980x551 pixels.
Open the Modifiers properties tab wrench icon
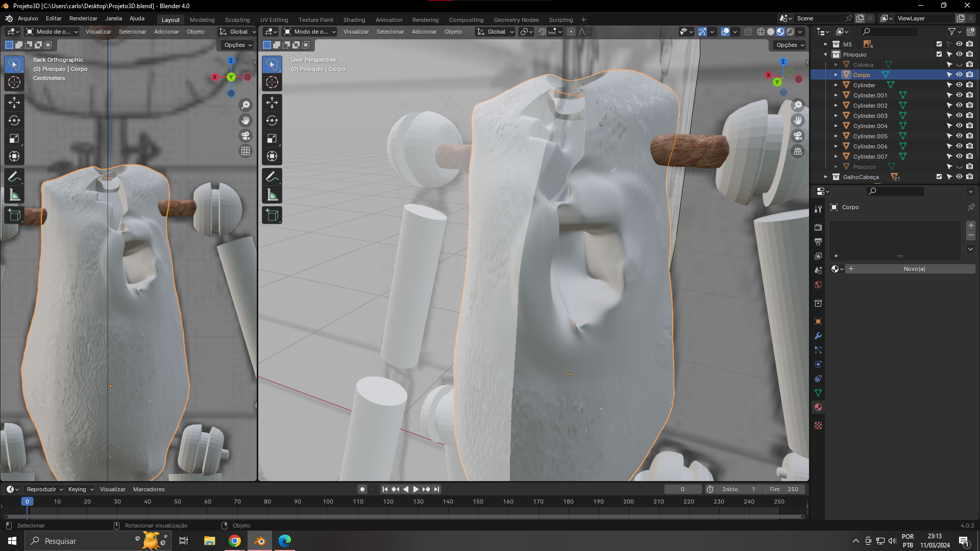818,336
